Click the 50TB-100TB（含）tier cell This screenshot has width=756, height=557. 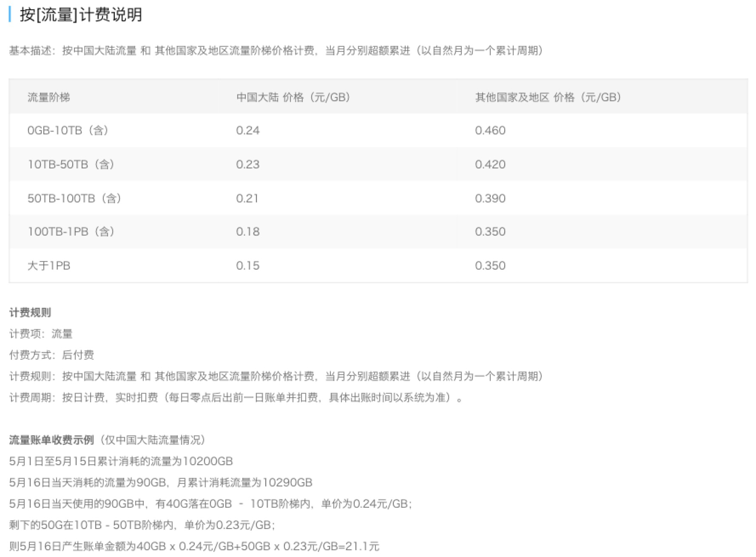tap(75, 198)
